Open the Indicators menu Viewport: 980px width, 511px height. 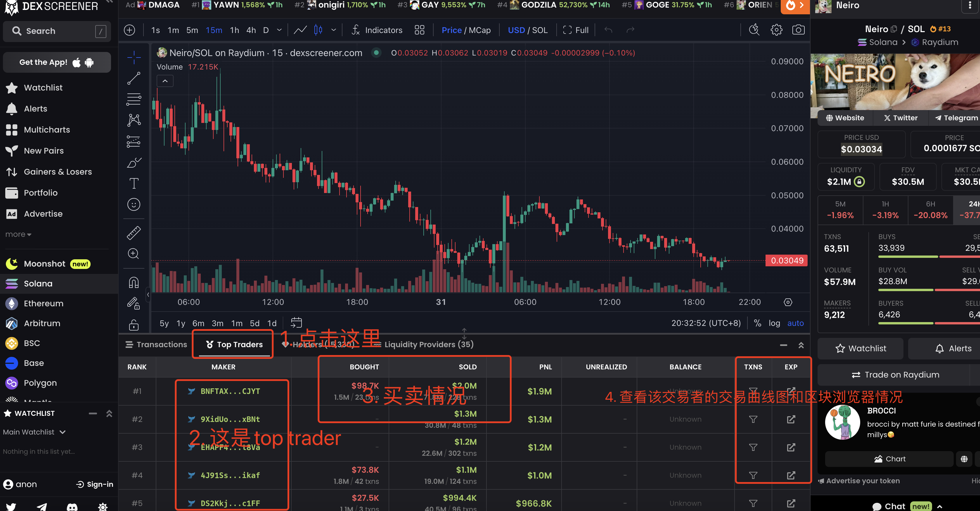point(377,30)
